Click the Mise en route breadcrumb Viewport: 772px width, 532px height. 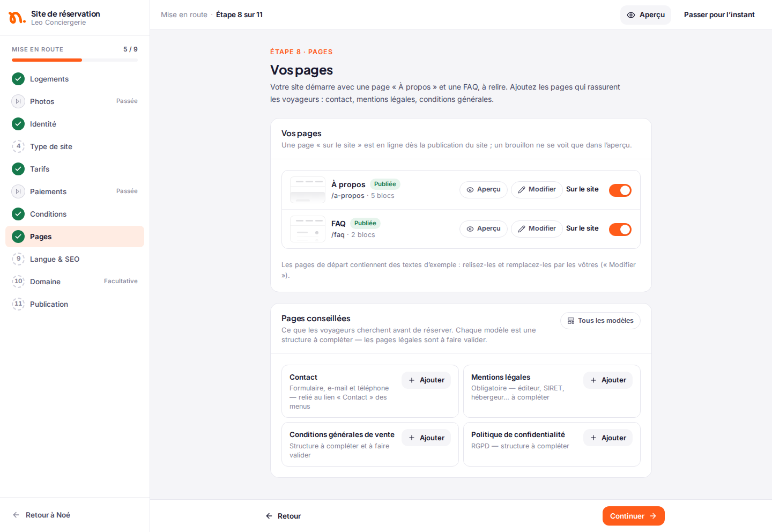pyautogui.click(x=184, y=15)
